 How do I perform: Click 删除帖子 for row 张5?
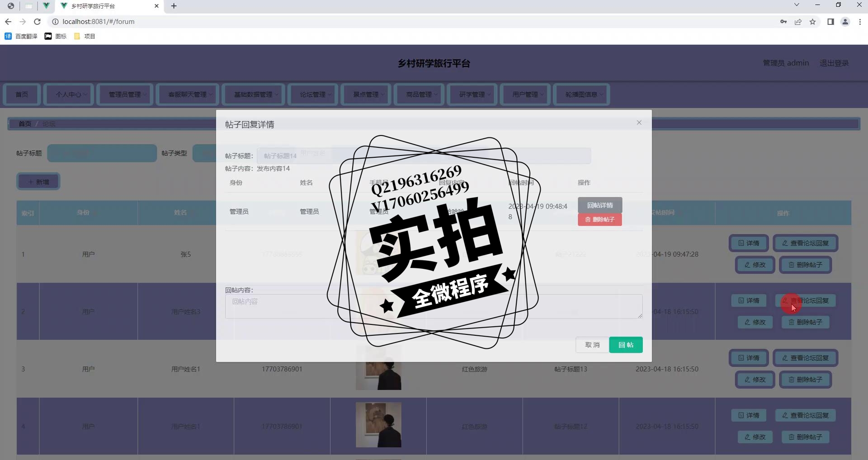(805, 265)
